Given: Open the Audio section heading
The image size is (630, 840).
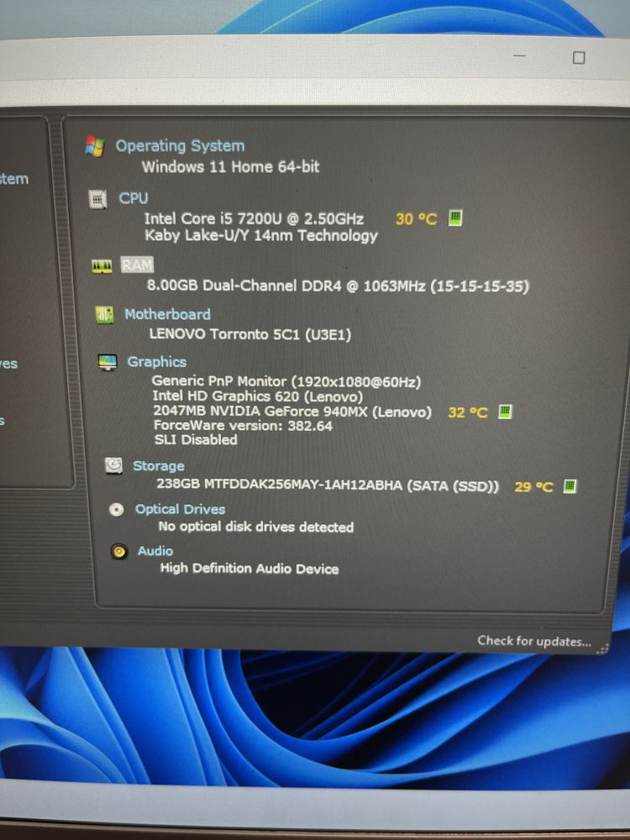Looking at the screenshot, I should (x=155, y=551).
